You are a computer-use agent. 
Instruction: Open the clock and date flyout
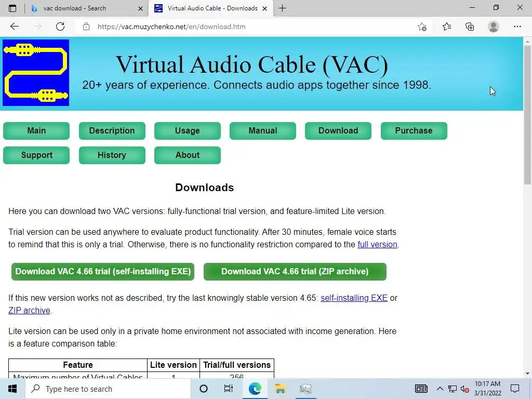(487, 389)
